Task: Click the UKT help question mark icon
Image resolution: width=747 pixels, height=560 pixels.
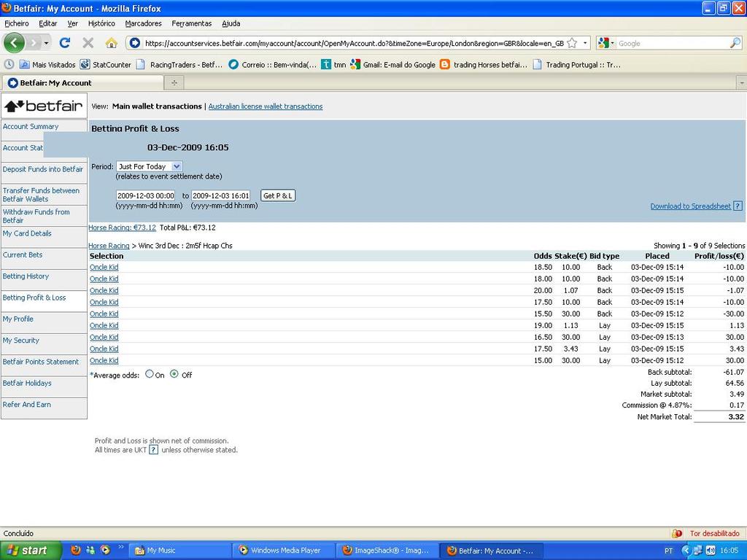Action: click(153, 449)
